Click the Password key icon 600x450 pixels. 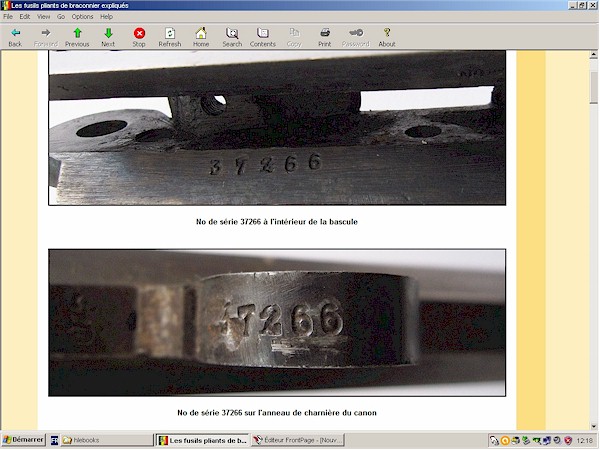click(x=355, y=37)
